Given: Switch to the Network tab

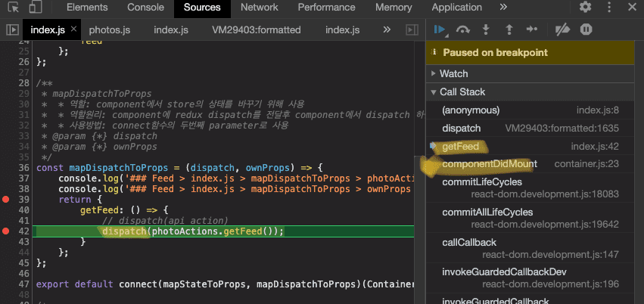Looking at the screenshot, I should pos(259,8).
